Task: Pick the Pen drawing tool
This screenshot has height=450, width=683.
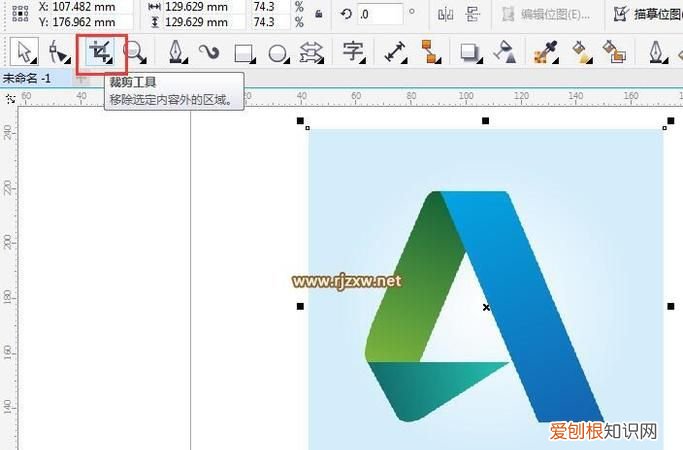Action: [177, 52]
